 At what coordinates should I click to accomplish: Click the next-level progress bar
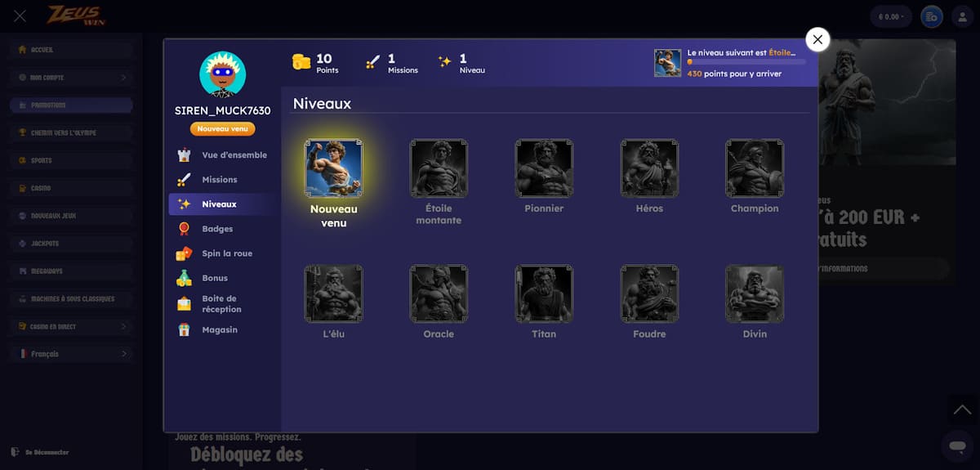click(x=746, y=62)
